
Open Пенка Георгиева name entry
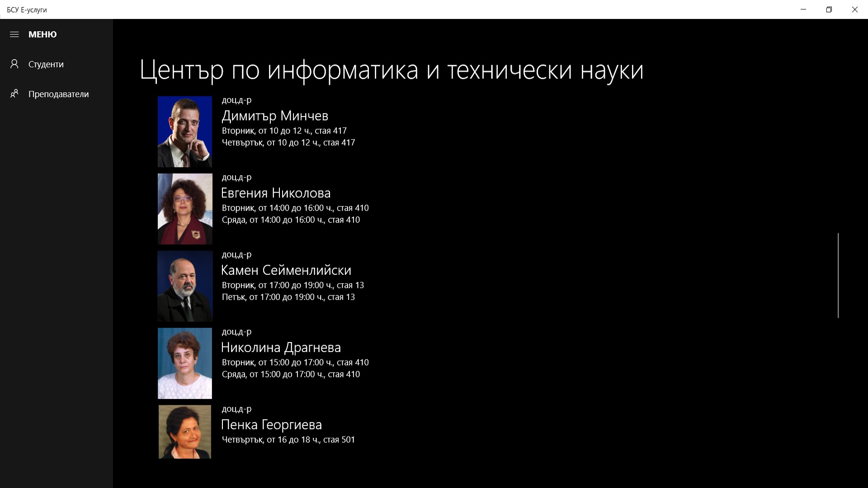pos(271,425)
